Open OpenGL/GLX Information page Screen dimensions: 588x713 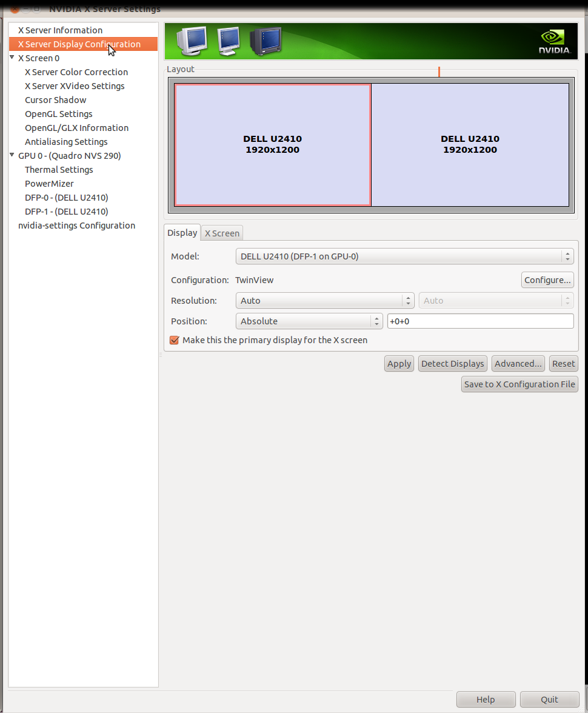[77, 128]
